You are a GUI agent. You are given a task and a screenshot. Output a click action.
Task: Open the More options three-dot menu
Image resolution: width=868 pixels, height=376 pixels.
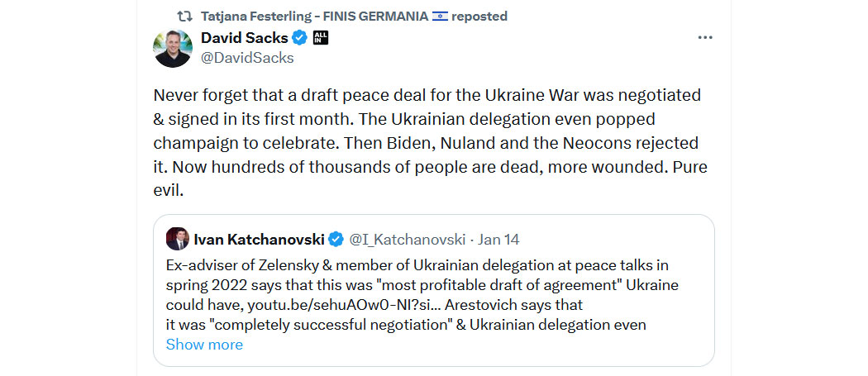[x=704, y=38]
